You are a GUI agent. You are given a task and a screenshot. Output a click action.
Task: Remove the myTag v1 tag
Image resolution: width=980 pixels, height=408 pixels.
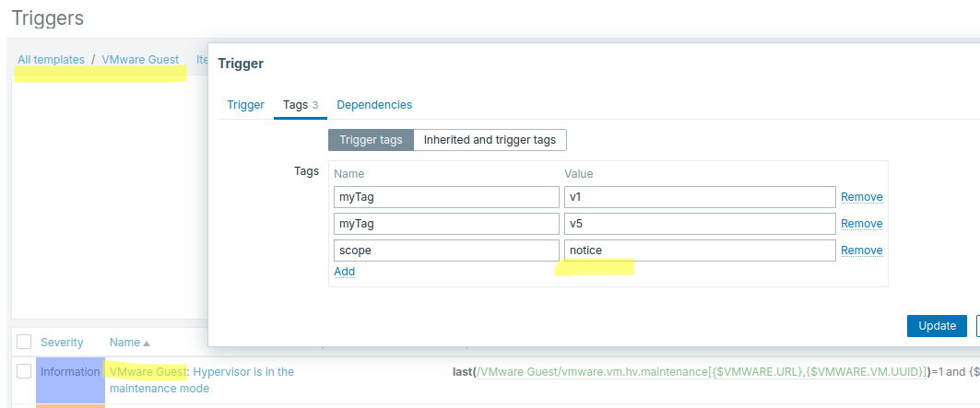861,197
